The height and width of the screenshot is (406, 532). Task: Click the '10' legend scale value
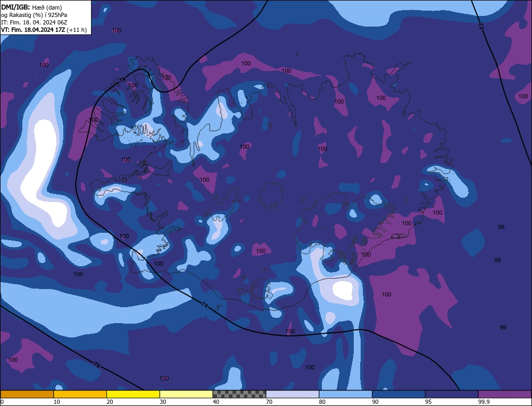(x=57, y=402)
